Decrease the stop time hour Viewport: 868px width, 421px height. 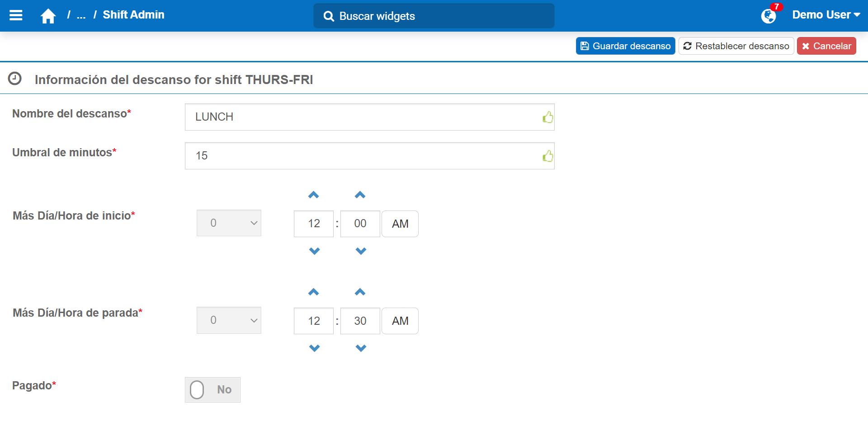[x=314, y=348]
